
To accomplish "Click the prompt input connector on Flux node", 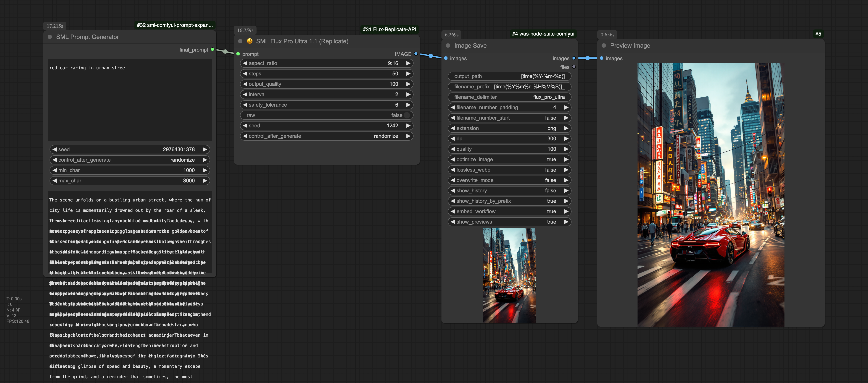I will coord(238,54).
